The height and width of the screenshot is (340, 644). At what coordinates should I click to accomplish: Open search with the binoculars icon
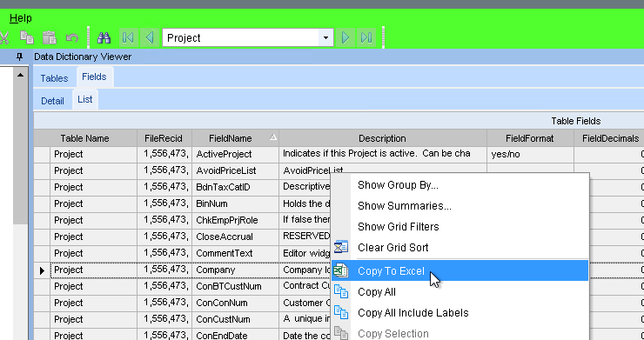(104, 37)
